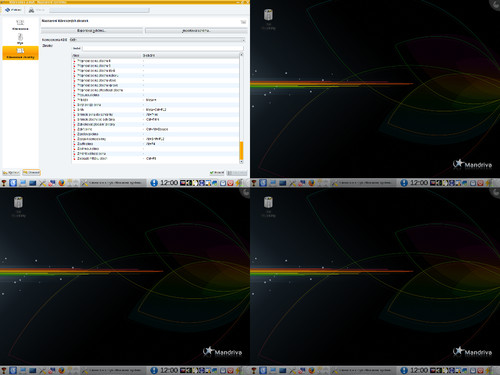
Task: Click the crossed-tools launcher icon left of the taskbar's Firefox icon
Action: click(x=42, y=183)
